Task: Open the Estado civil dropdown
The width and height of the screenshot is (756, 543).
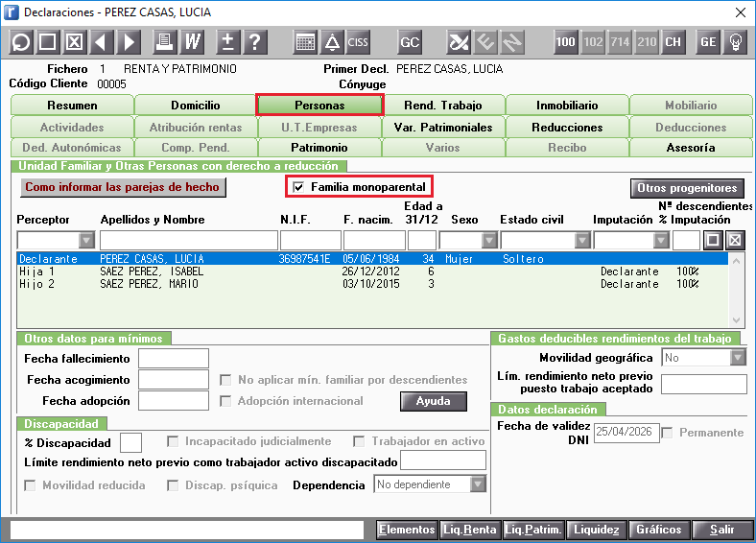Action: point(582,240)
